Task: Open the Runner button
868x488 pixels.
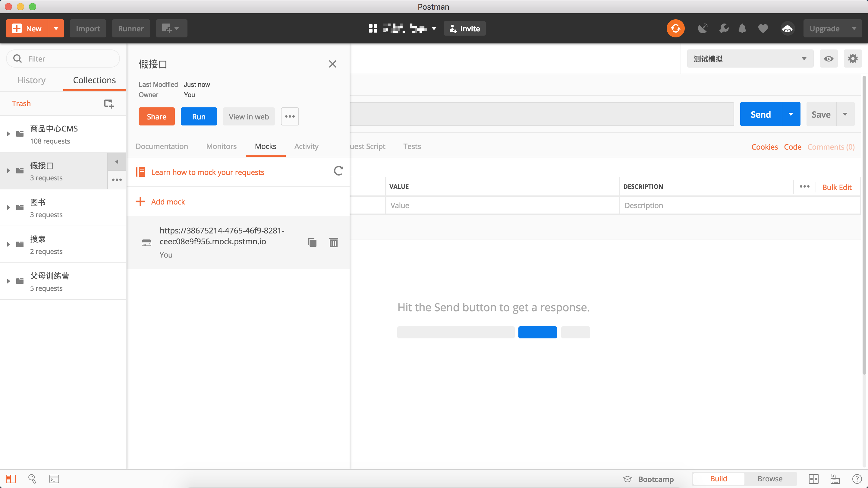Action: click(131, 28)
